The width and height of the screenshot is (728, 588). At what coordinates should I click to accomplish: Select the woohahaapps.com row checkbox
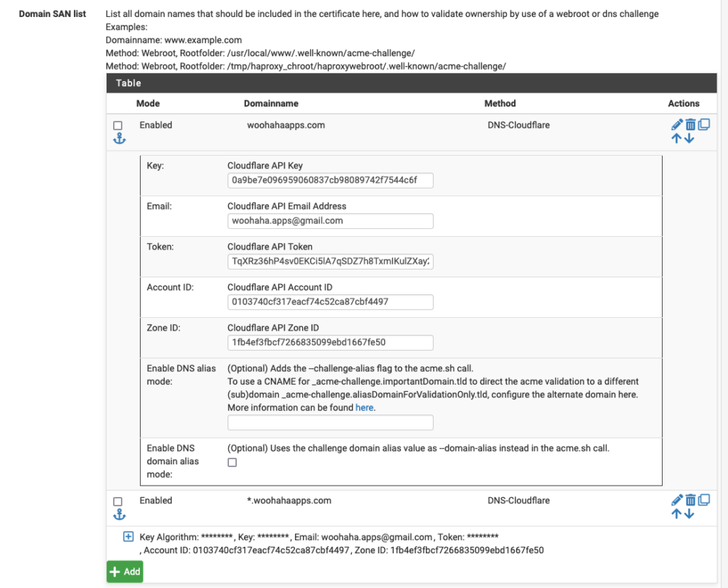click(x=118, y=125)
